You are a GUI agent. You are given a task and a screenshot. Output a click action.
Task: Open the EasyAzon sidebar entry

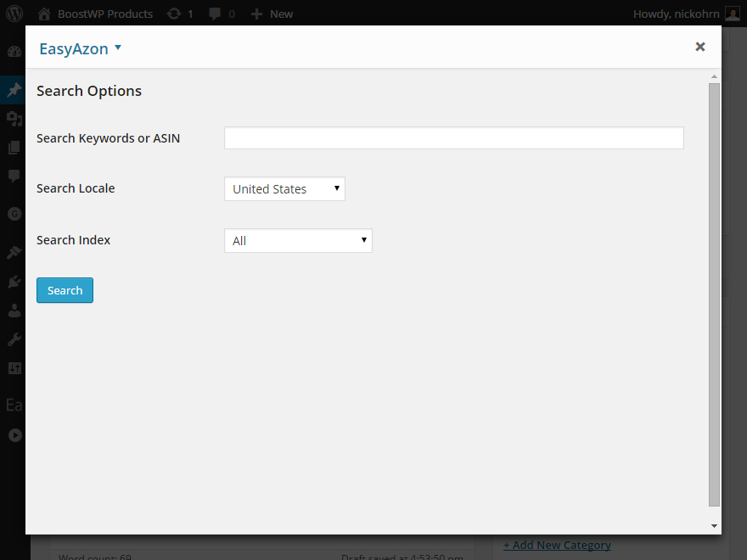[x=14, y=406]
